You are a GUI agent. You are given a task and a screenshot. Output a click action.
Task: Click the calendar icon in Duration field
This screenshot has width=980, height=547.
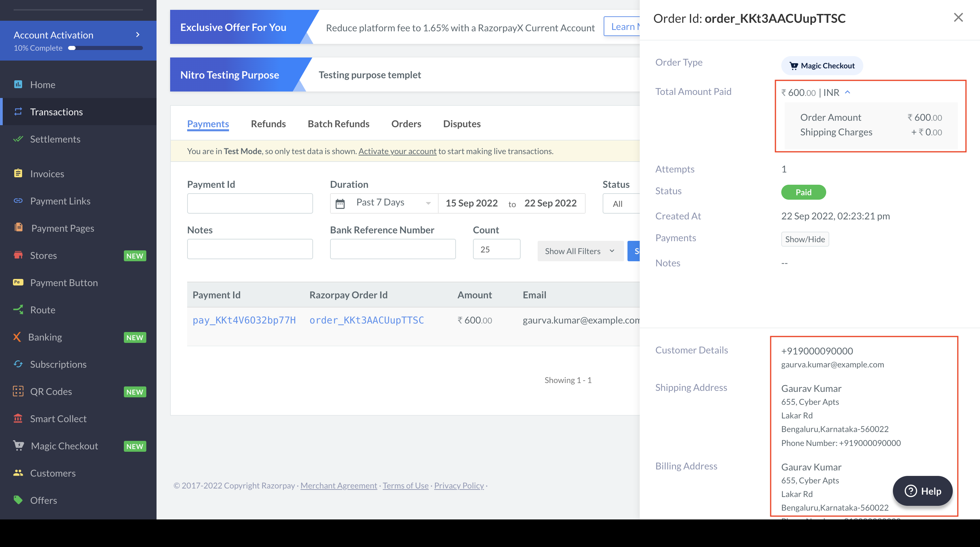[x=340, y=204]
